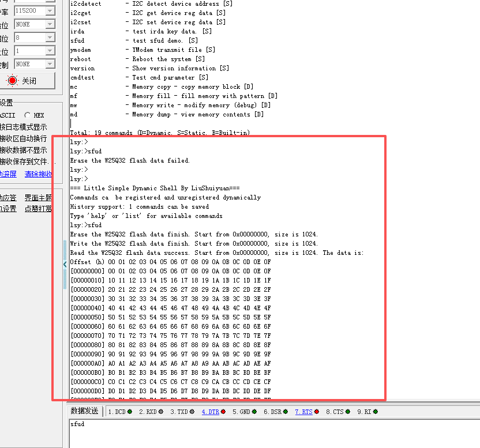Screen dimensions: 480x448
Task: Click the 'mf' Memory fill entry
Action: tap(174, 96)
